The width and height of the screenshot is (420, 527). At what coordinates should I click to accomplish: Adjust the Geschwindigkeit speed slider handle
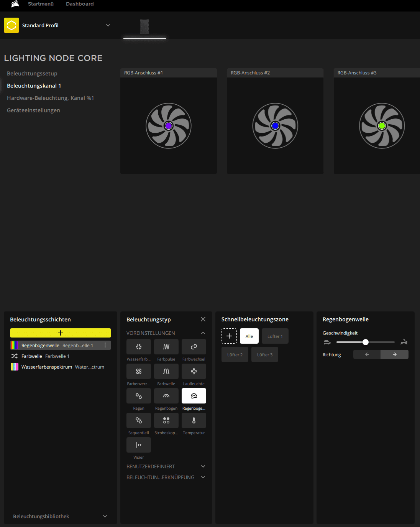coord(366,342)
